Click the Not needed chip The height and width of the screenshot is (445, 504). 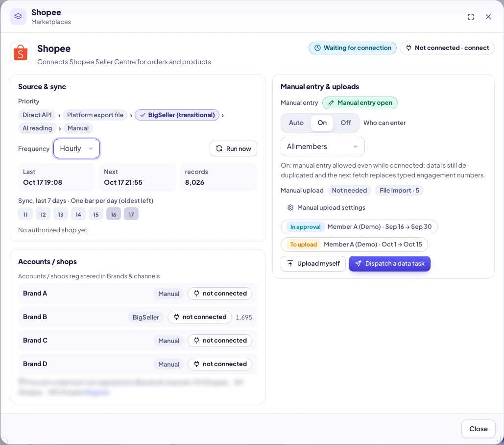click(x=349, y=191)
